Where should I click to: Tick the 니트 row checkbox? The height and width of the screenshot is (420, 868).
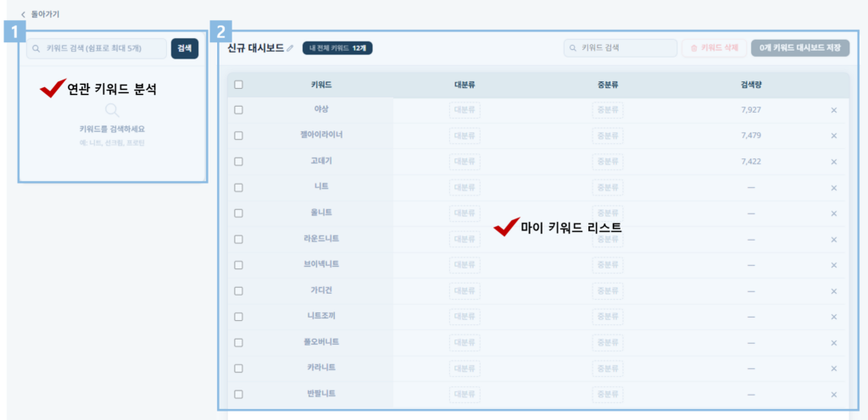(x=238, y=188)
